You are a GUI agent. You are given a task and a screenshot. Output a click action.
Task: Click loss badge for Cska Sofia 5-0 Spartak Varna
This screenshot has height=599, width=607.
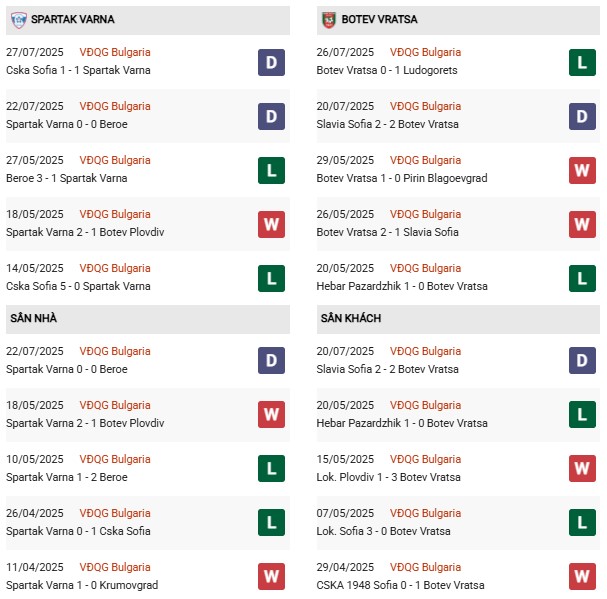[271, 279]
